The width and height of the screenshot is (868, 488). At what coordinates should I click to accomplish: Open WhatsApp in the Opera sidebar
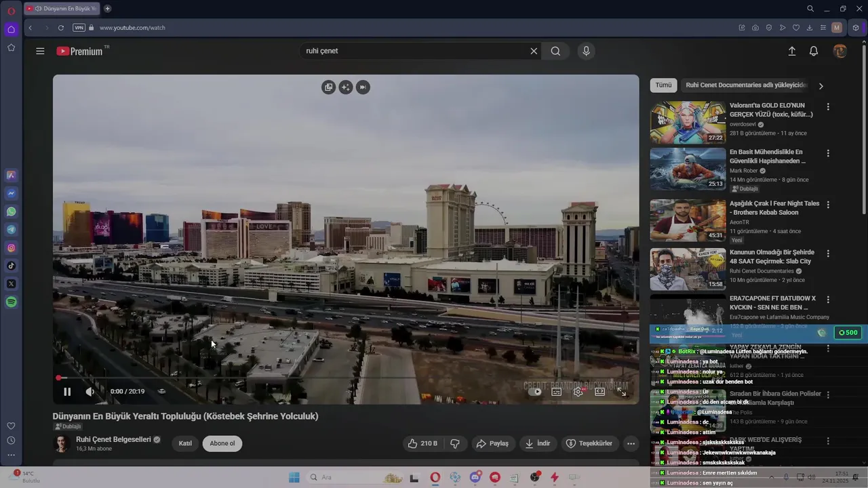coord(11,211)
